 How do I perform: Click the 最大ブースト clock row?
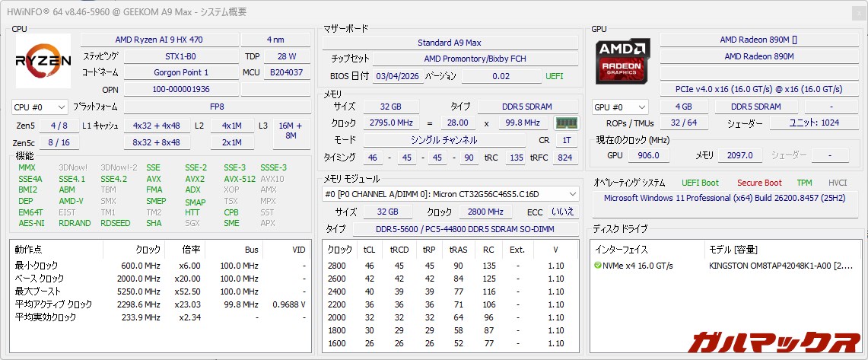pyautogui.click(x=161, y=292)
